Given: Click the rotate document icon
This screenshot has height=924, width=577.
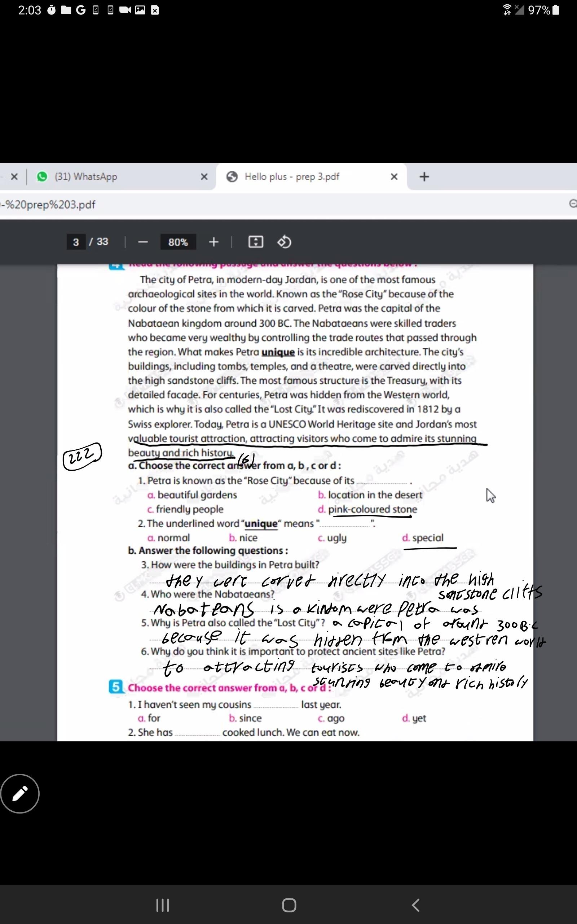Looking at the screenshot, I should click(x=284, y=242).
